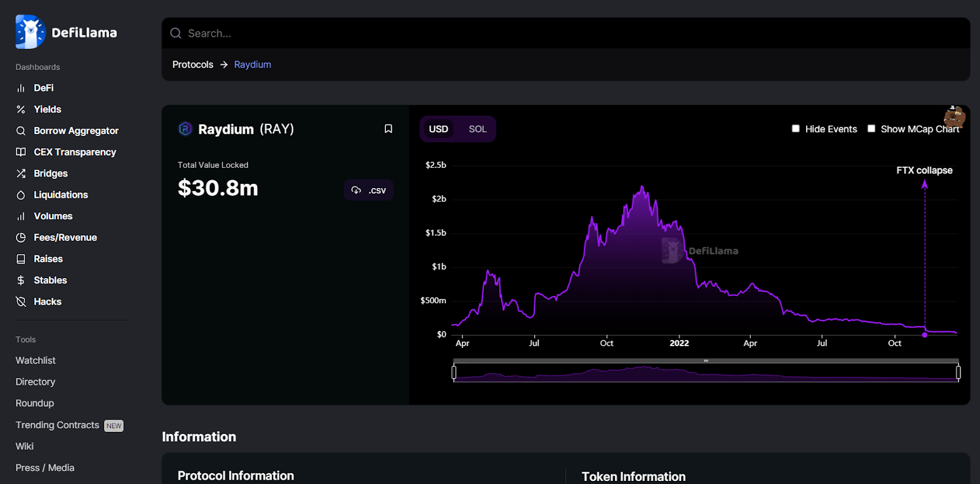Screen dimensions: 980x484
Task: Go to Stables dashboard
Action: click(50, 280)
